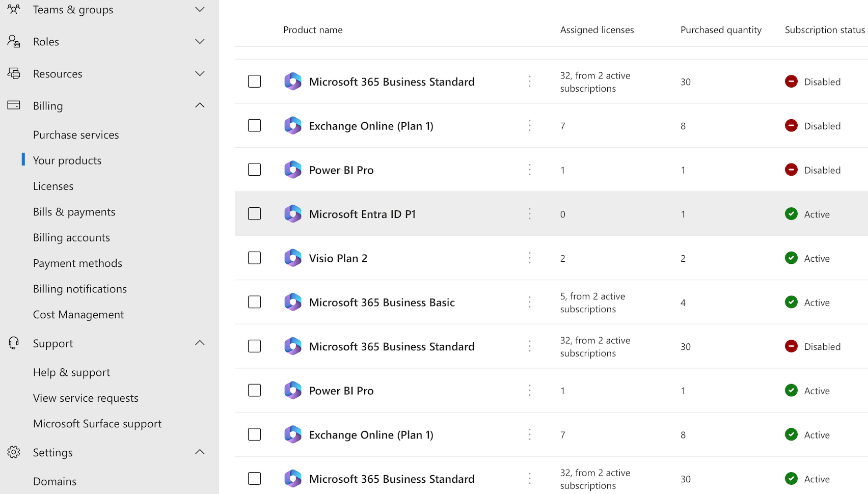
Task: Collapse the Support section chevron
Action: [x=200, y=343]
